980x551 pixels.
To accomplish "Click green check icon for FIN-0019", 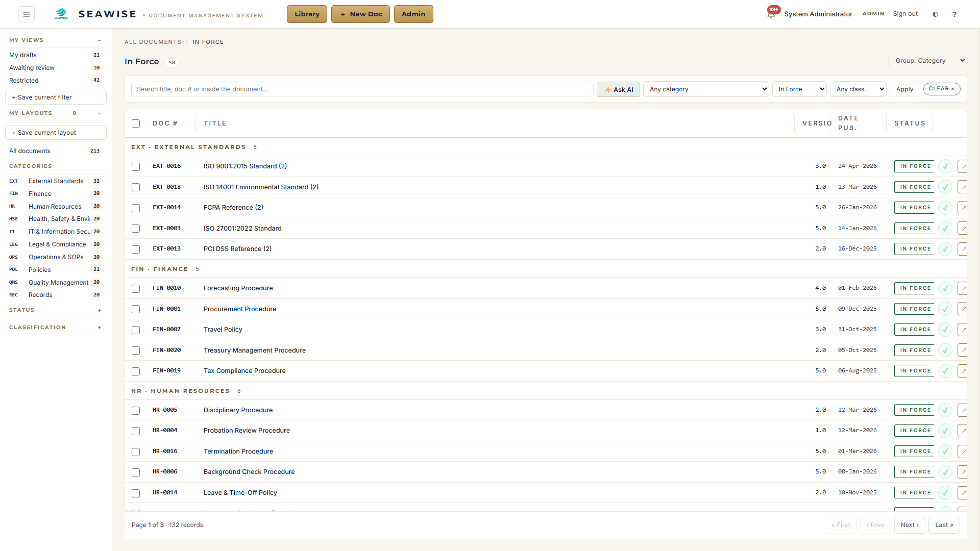I will click(x=945, y=371).
